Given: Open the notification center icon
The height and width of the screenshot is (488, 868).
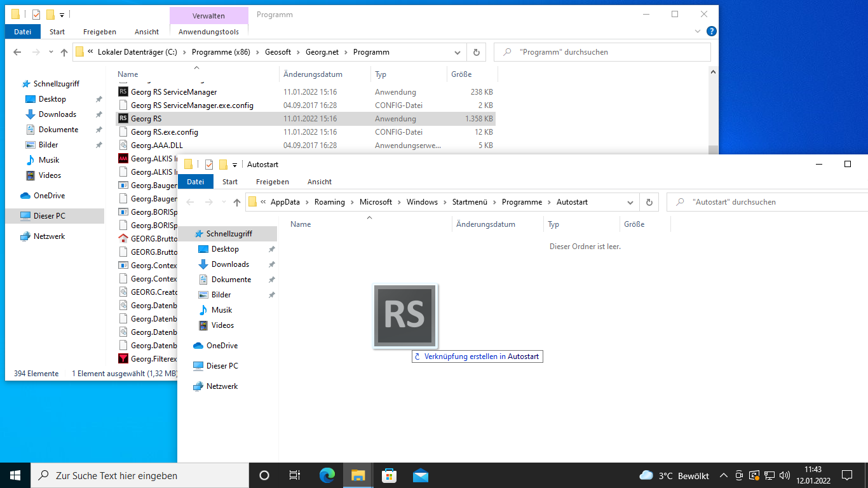Looking at the screenshot, I should point(847,475).
